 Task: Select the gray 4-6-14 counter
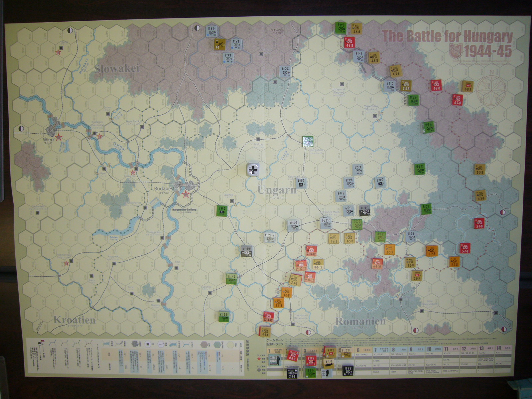pos(246,251)
